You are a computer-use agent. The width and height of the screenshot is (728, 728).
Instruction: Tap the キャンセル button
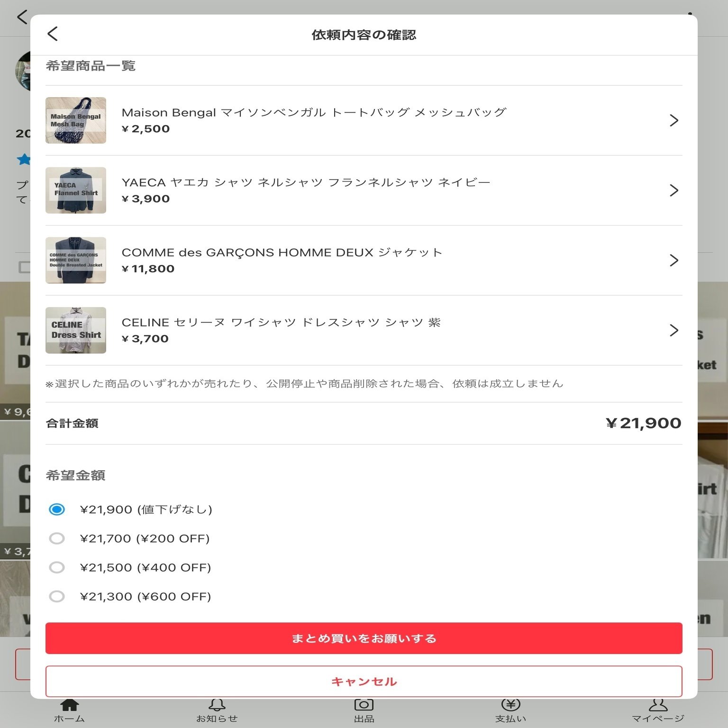click(x=364, y=681)
